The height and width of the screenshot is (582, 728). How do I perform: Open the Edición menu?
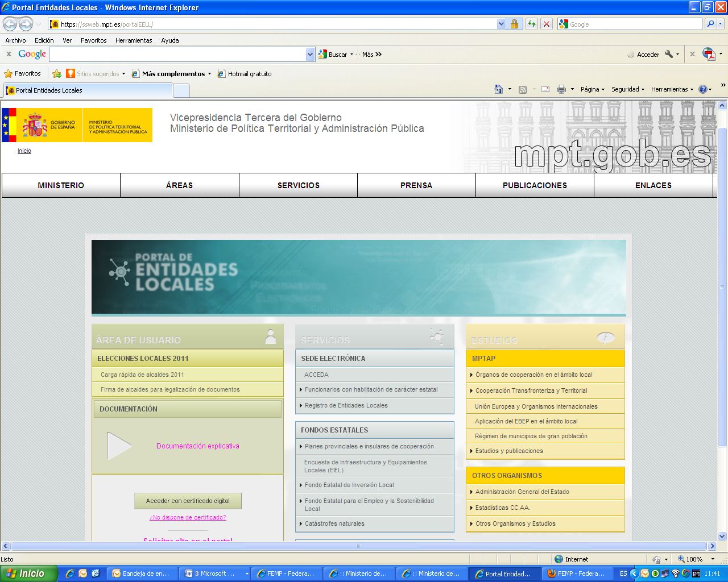tap(44, 40)
